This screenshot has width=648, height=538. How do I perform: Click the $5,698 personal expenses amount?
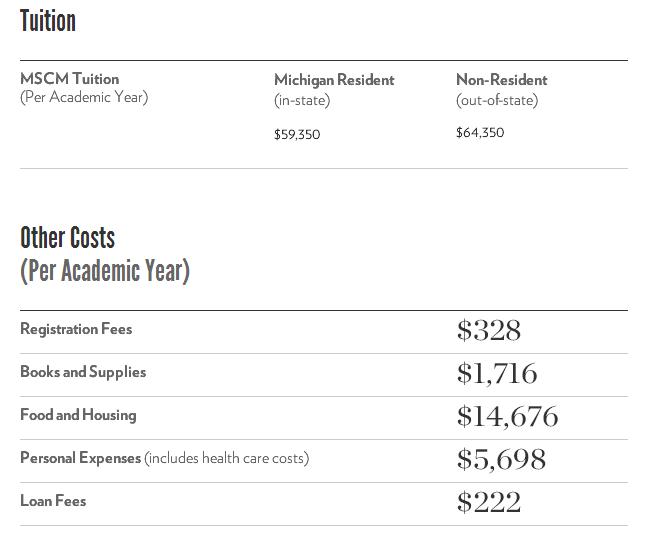click(x=501, y=459)
